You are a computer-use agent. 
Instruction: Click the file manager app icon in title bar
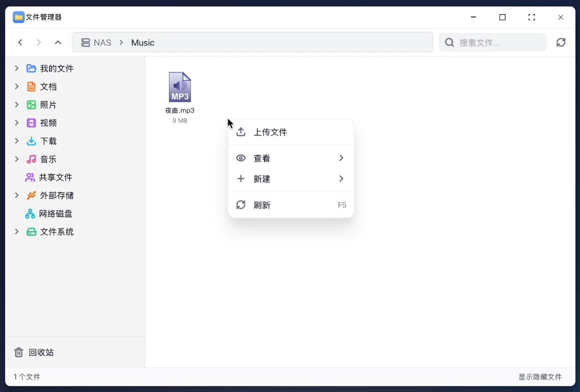click(x=19, y=17)
